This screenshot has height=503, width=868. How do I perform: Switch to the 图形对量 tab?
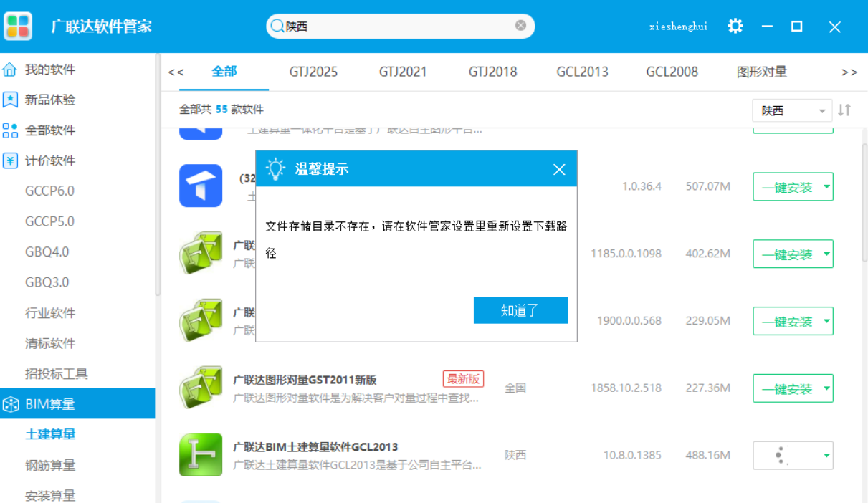[762, 72]
